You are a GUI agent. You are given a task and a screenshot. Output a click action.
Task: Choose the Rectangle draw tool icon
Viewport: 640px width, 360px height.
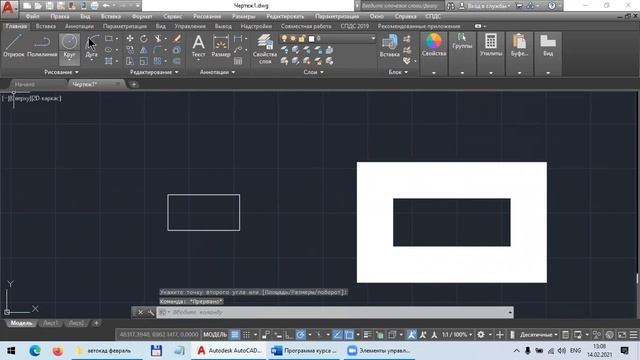[109, 38]
